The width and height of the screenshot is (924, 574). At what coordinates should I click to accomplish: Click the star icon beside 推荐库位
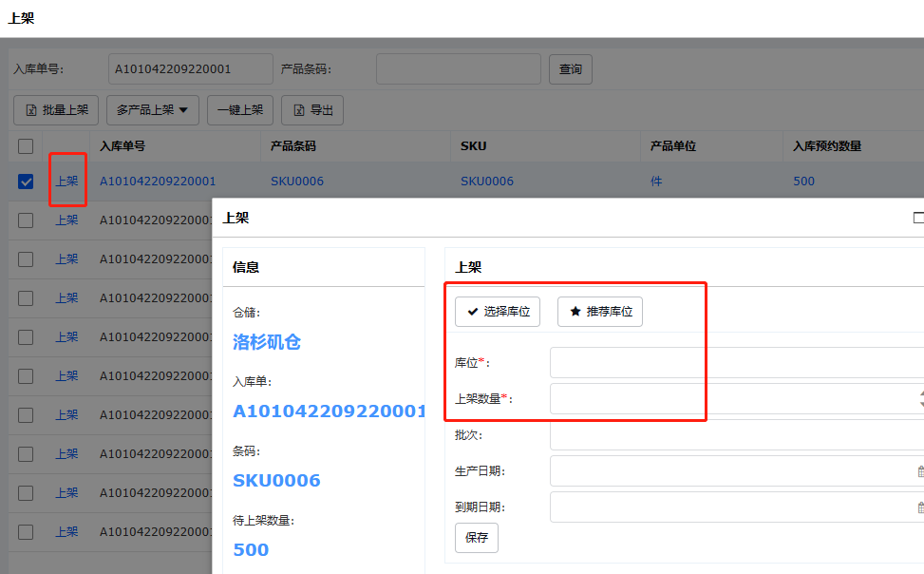pos(575,312)
